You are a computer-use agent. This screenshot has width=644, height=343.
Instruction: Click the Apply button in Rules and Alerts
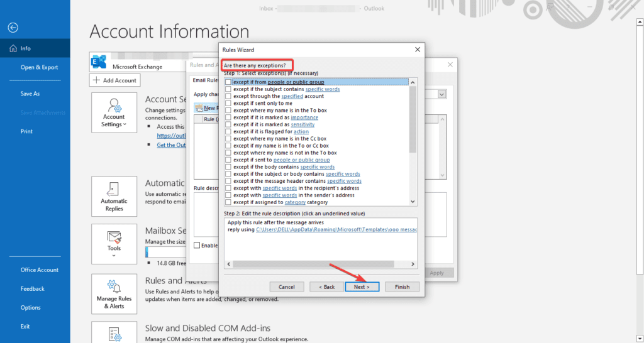coord(437,273)
